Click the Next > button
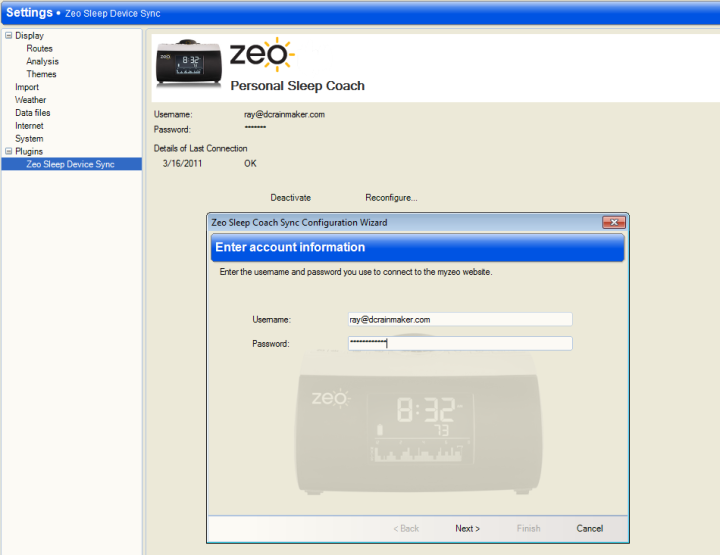 pos(467,528)
